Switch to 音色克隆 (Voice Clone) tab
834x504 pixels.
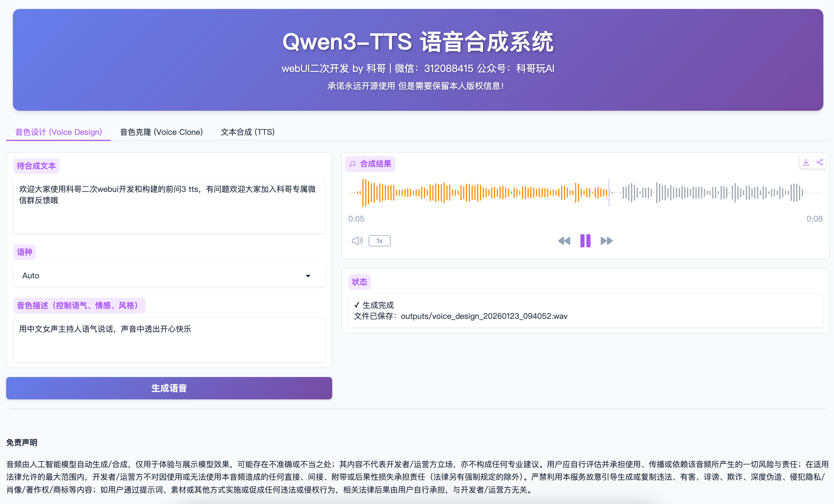(161, 132)
